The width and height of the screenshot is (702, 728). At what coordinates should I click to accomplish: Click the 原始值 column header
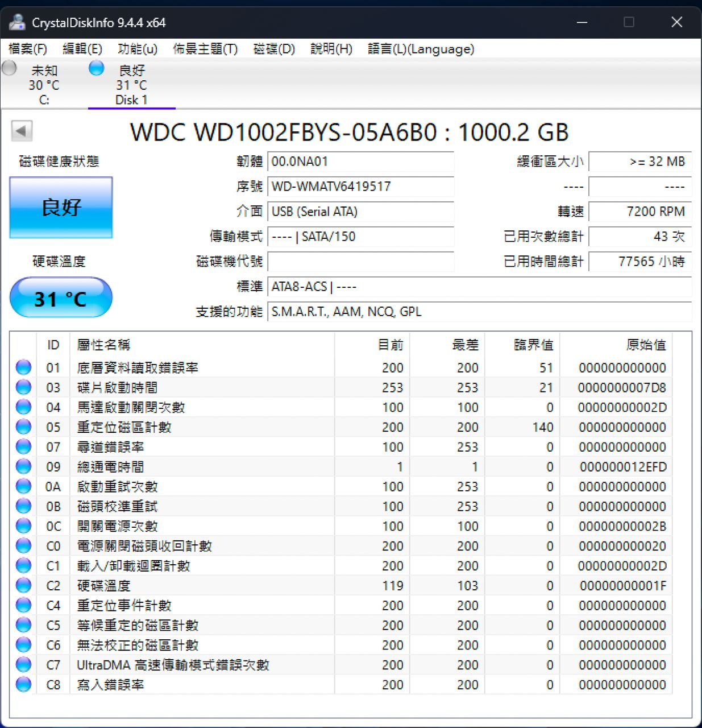pyautogui.click(x=616, y=345)
